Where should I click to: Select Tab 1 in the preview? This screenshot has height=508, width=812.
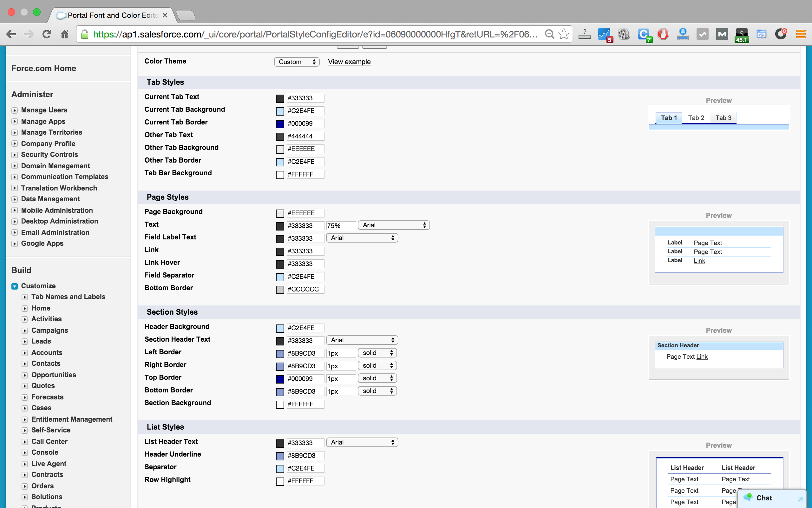669,118
